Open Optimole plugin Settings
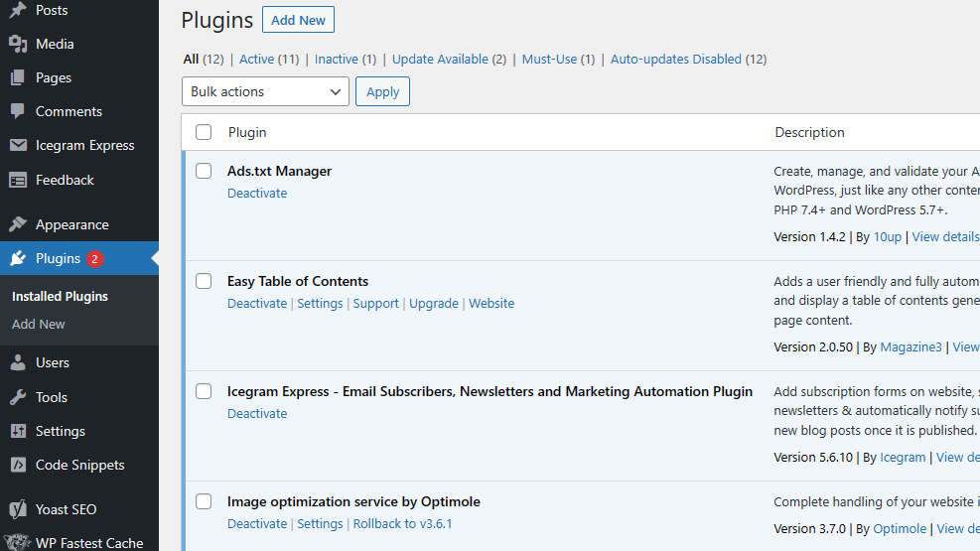The image size is (980, 551). [320, 523]
